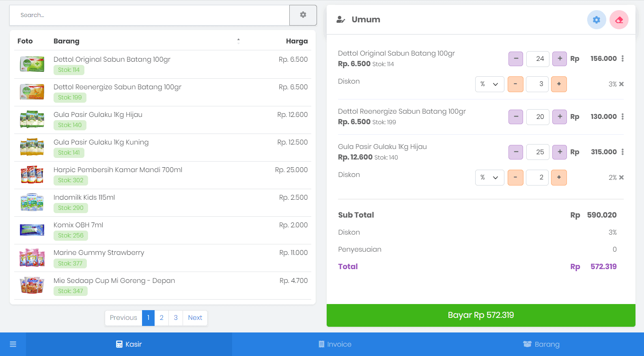The width and height of the screenshot is (644, 356).
Task: Increase quantity of Gula Pasir Hijau in cart
Action: tap(560, 152)
